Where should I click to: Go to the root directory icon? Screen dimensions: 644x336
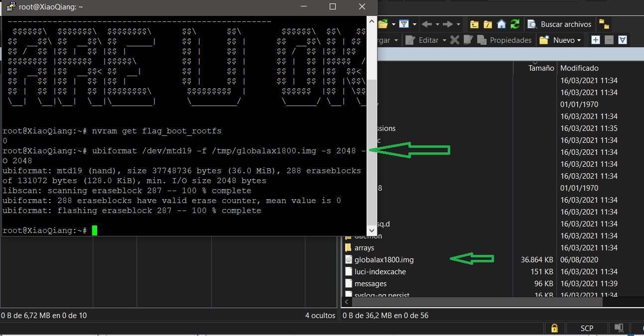pos(488,24)
